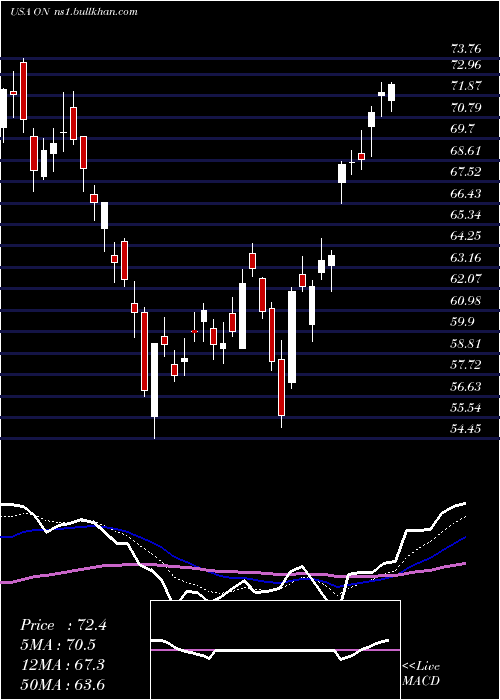The image size is (500, 700).
Task: Click the 68.61 price level label
Action: pyautogui.click(x=467, y=150)
